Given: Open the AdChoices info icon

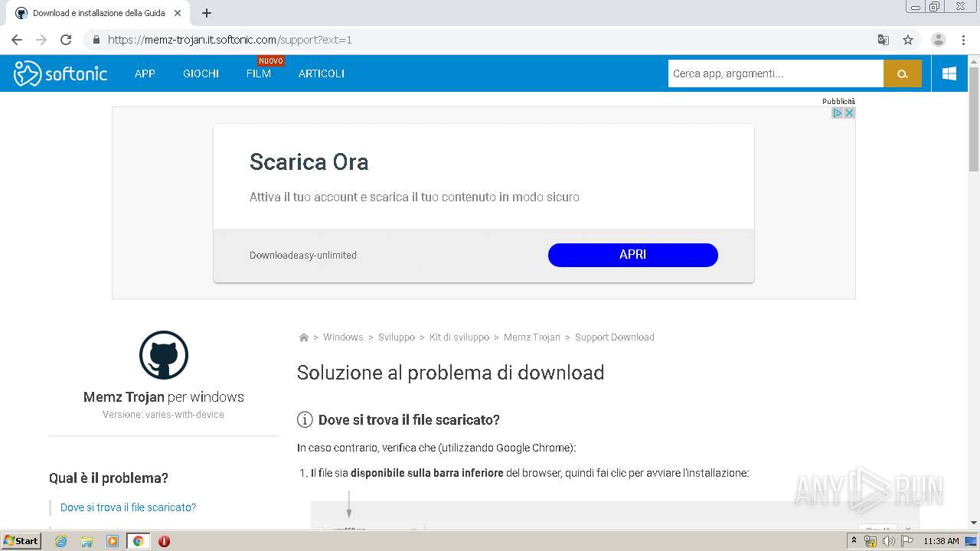Looking at the screenshot, I should point(838,112).
